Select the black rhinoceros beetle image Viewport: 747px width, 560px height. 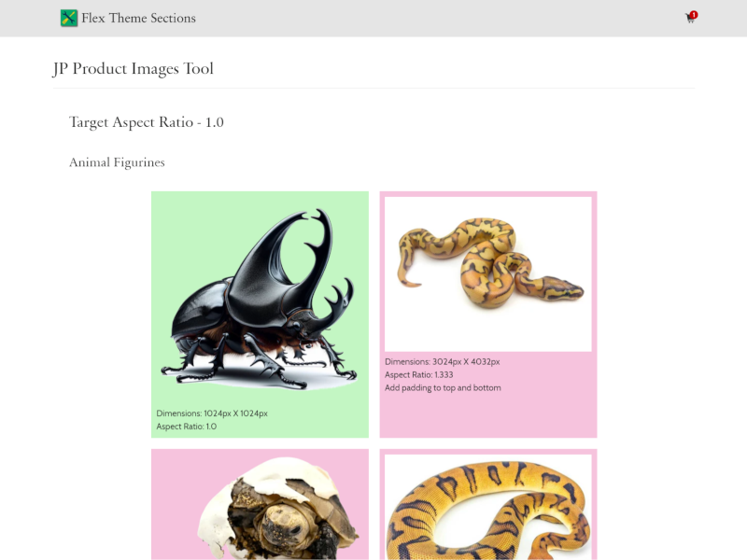tap(260, 300)
